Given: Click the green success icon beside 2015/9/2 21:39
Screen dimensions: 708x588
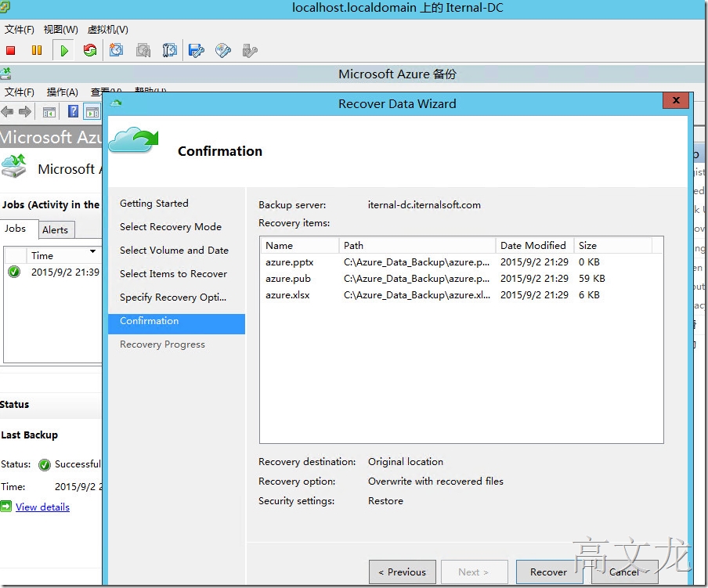Looking at the screenshot, I should (14, 272).
